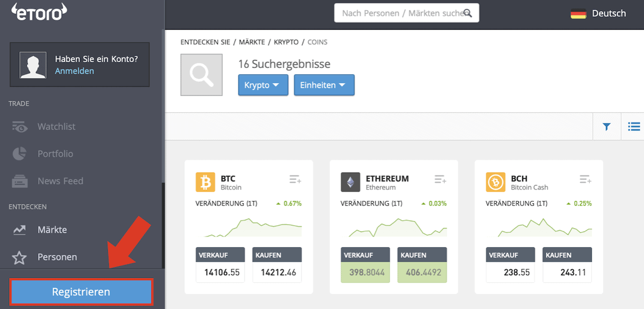Click the large magnifying glass search icon
The height and width of the screenshot is (309, 644).
point(201,75)
